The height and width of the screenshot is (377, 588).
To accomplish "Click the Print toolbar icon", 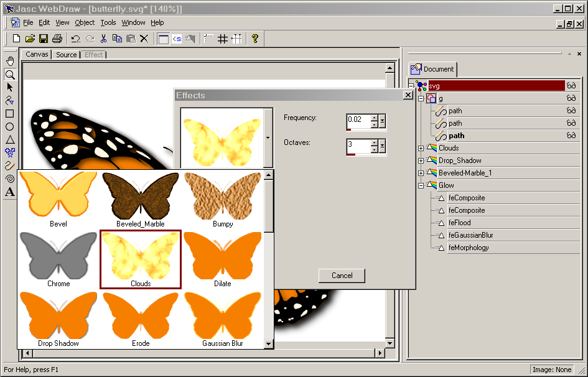I will pos(57,39).
